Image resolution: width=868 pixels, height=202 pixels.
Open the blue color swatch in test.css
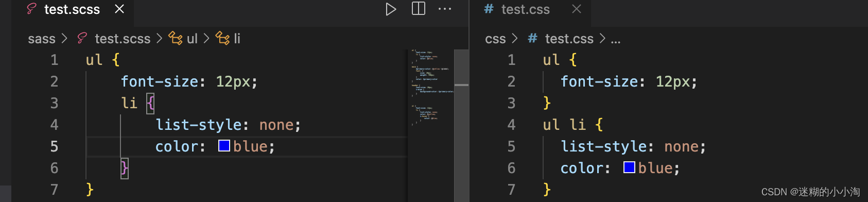pyautogui.click(x=629, y=167)
